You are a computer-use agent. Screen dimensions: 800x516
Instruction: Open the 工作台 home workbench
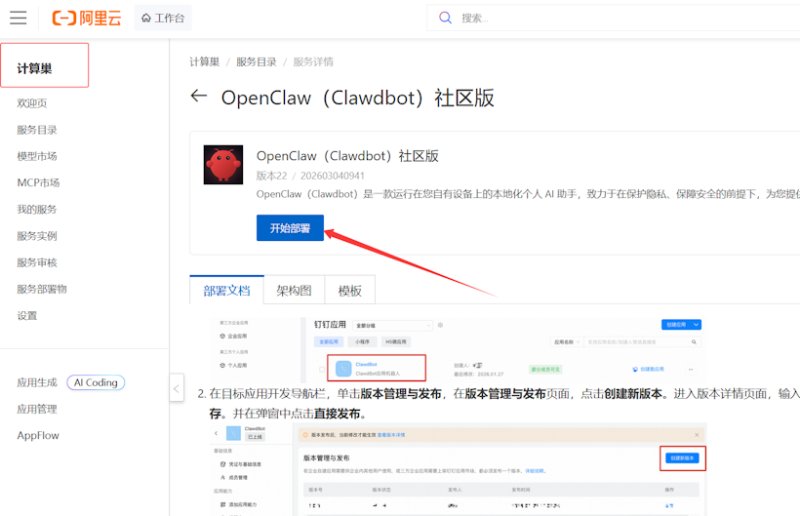(x=163, y=18)
